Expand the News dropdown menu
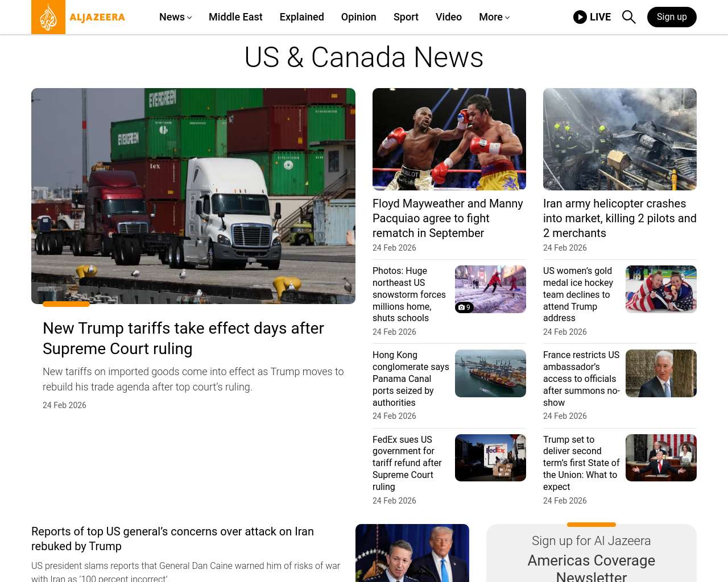This screenshot has height=582, width=728. tap(175, 17)
